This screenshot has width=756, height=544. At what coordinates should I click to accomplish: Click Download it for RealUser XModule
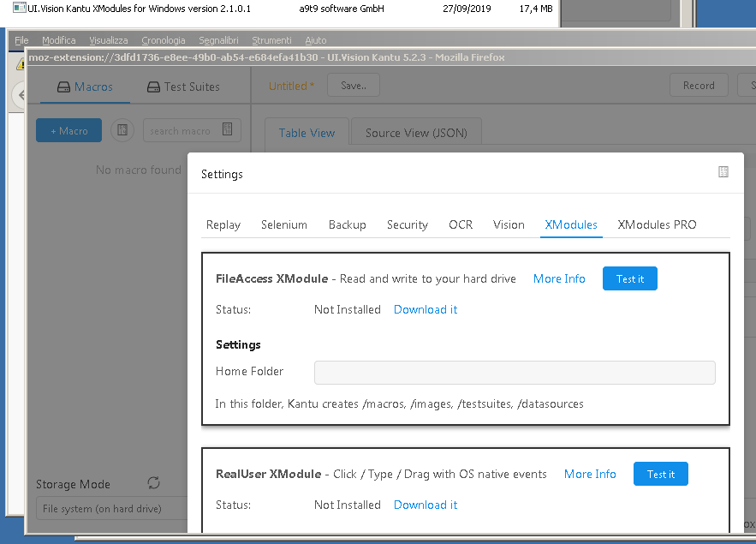point(426,505)
